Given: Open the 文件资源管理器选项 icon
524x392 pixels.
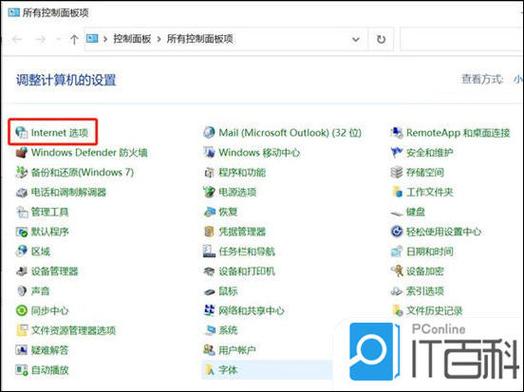Looking at the screenshot, I should pyautogui.click(x=21, y=330).
